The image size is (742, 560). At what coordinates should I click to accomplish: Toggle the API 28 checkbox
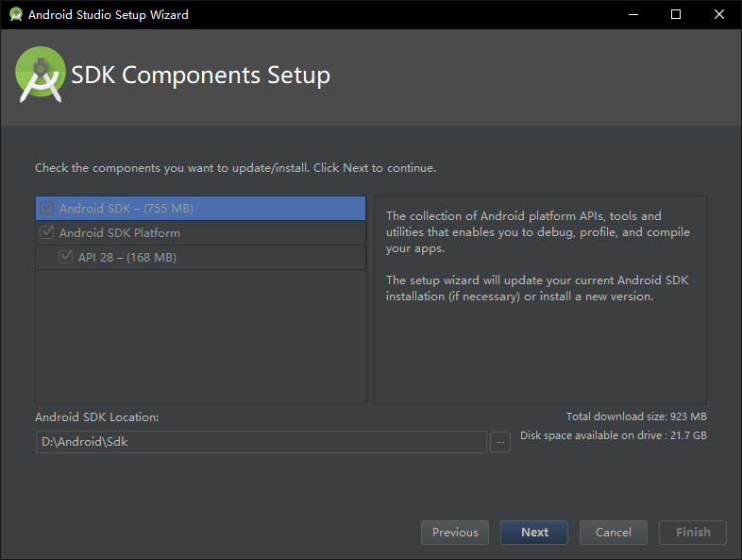click(65, 257)
